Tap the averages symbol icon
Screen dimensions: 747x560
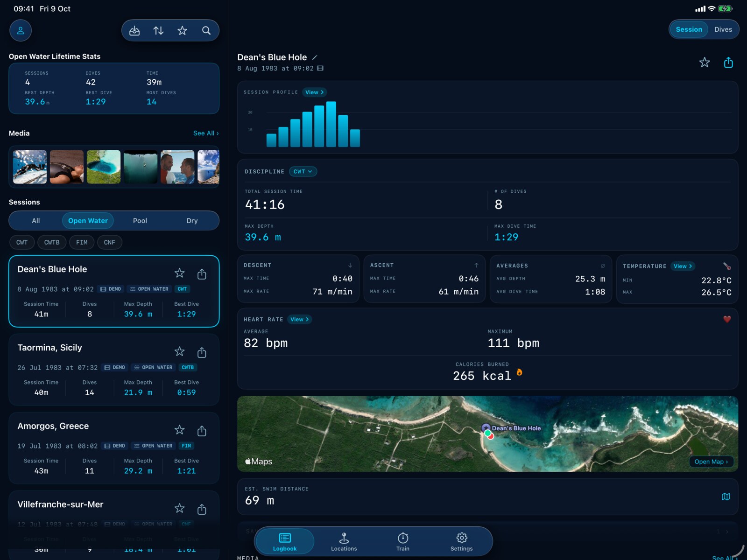coord(603,266)
